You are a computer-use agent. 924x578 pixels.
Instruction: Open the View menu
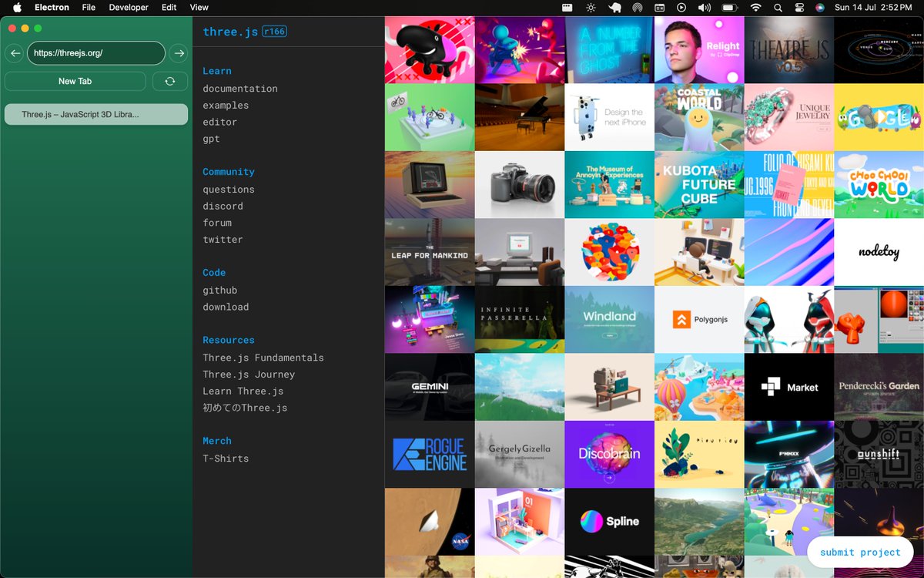199,8
